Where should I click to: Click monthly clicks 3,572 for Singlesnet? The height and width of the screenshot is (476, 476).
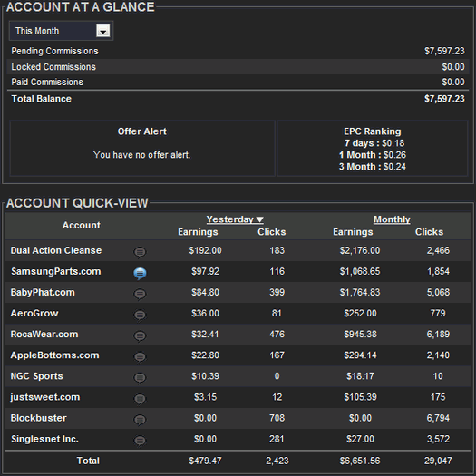pyautogui.click(x=438, y=439)
